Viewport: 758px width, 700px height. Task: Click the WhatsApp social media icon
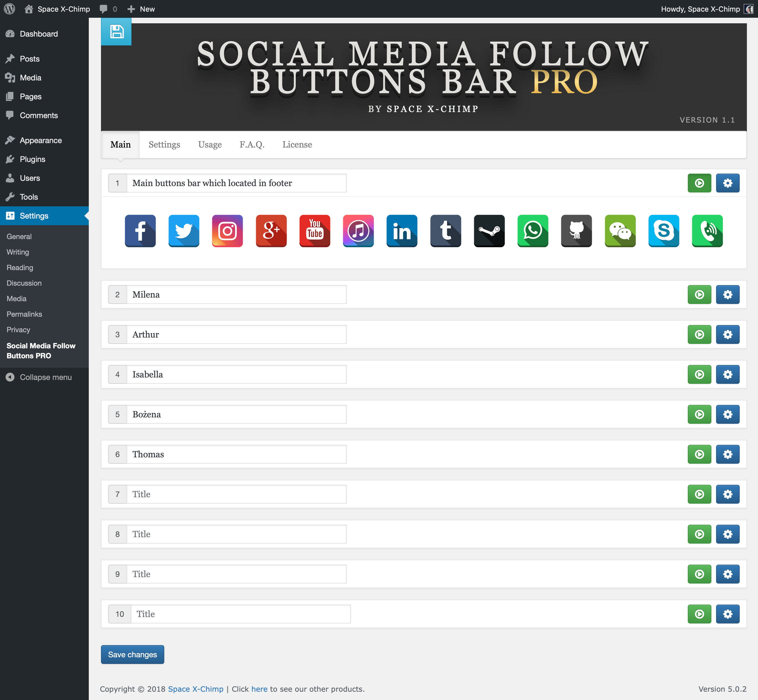pyautogui.click(x=533, y=231)
